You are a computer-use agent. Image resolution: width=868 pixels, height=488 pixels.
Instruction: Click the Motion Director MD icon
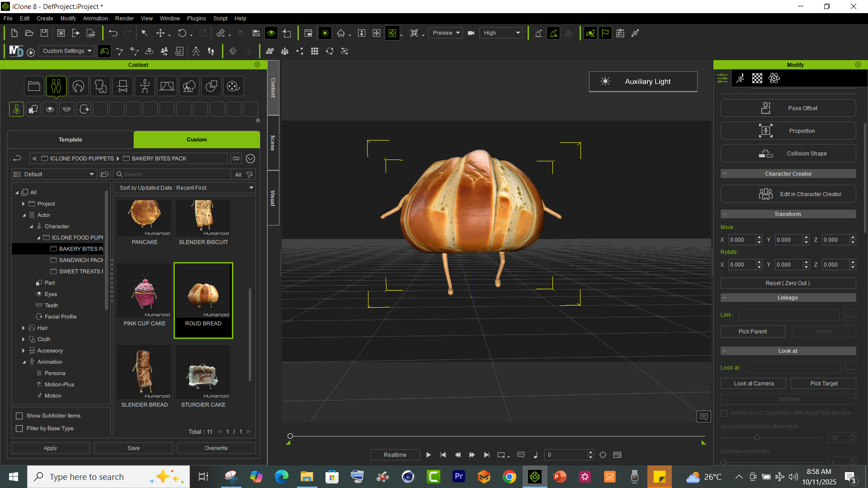[x=16, y=51]
